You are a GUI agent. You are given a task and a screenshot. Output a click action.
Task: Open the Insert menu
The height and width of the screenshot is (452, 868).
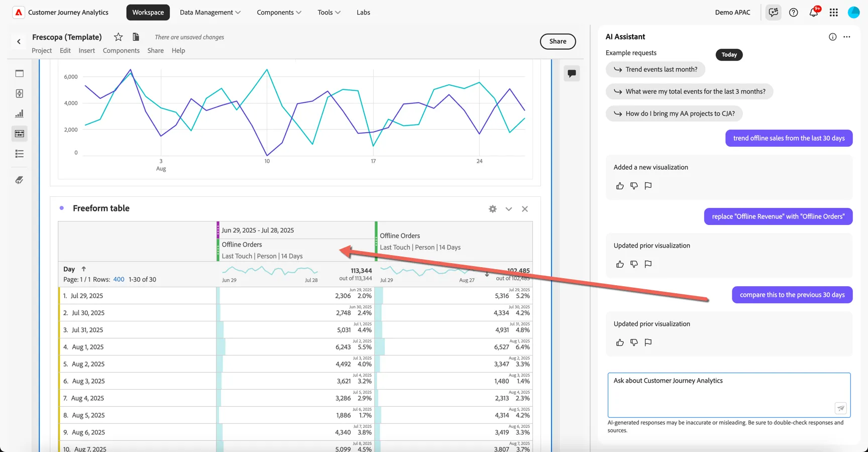(86, 50)
